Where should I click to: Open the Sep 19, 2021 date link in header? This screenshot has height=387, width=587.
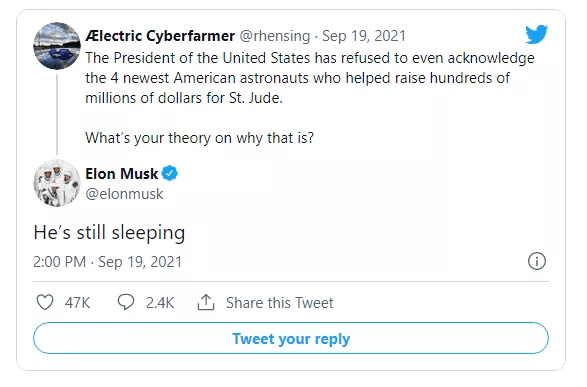(x=364, y=36)
